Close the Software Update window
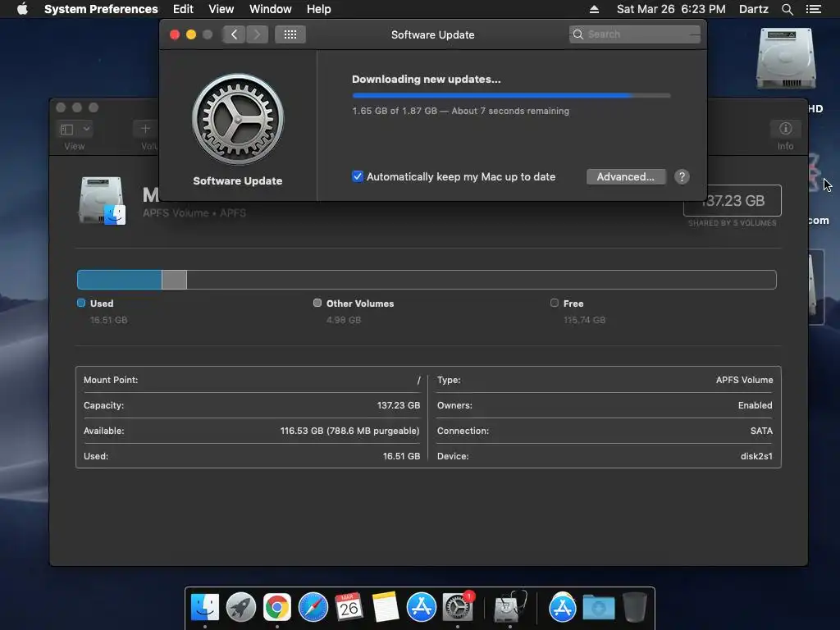This screenshot has height=630, width=840. click(175, 34)
